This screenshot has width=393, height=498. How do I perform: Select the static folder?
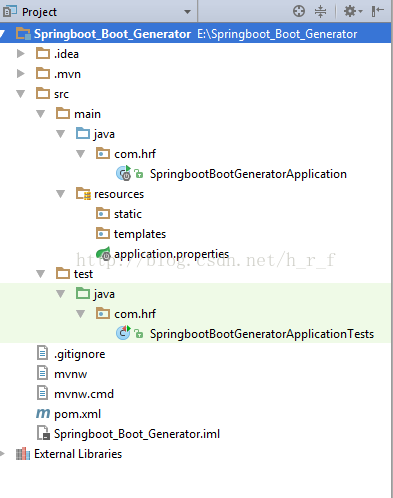point(119,214)
